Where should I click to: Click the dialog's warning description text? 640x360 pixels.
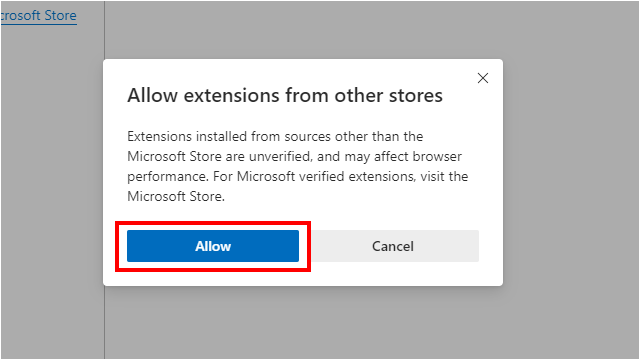(x=298, y=166)
